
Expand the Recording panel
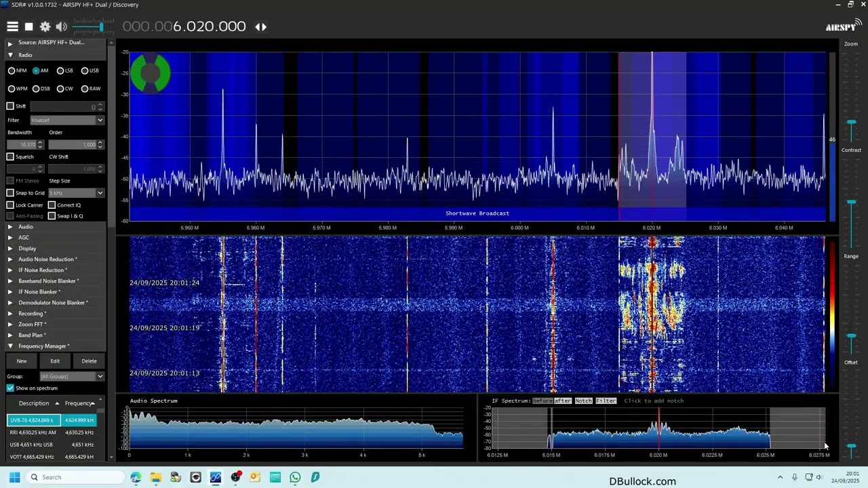point(9,314)
